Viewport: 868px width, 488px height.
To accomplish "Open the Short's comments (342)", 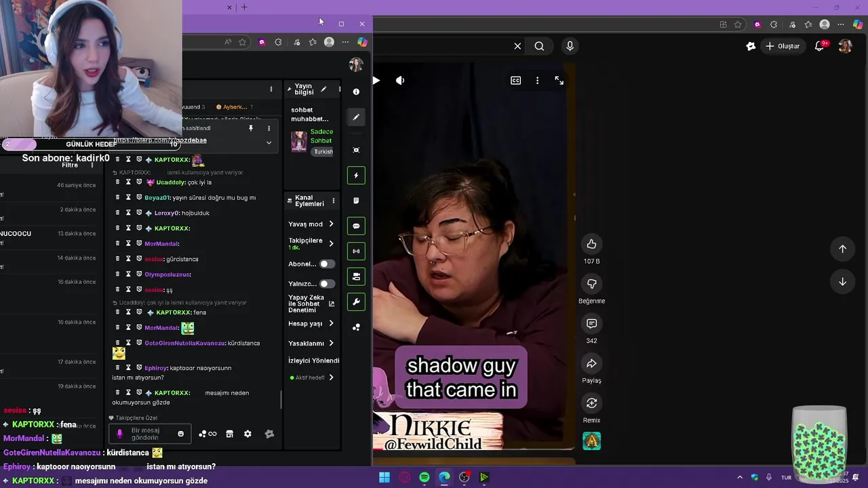I will pos(591,324).
